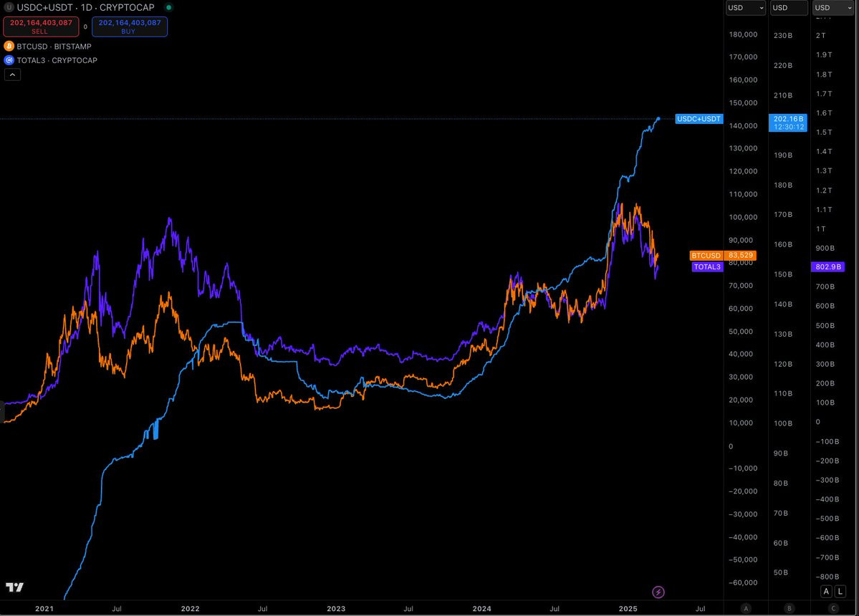Click the 100,000 price axis label

[x=744, y=217]
